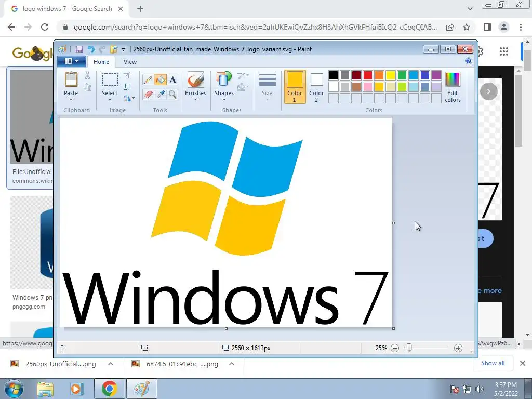Pick the green color swatch
This screenshot has height=399, width=532.
click(402, 75)
